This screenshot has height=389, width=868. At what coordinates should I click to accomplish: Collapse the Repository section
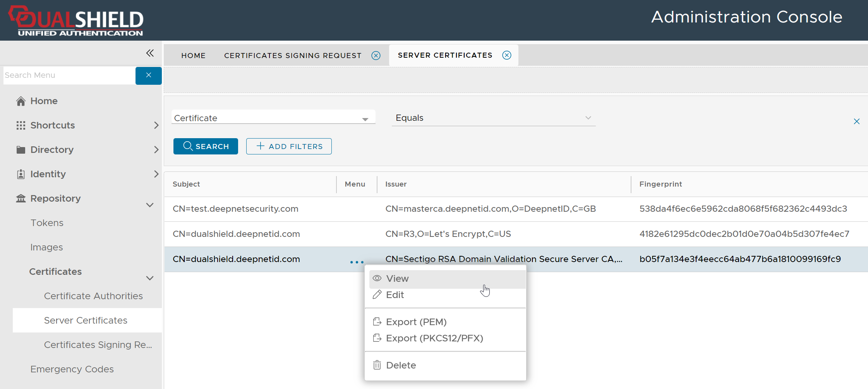tap(150, 205)
